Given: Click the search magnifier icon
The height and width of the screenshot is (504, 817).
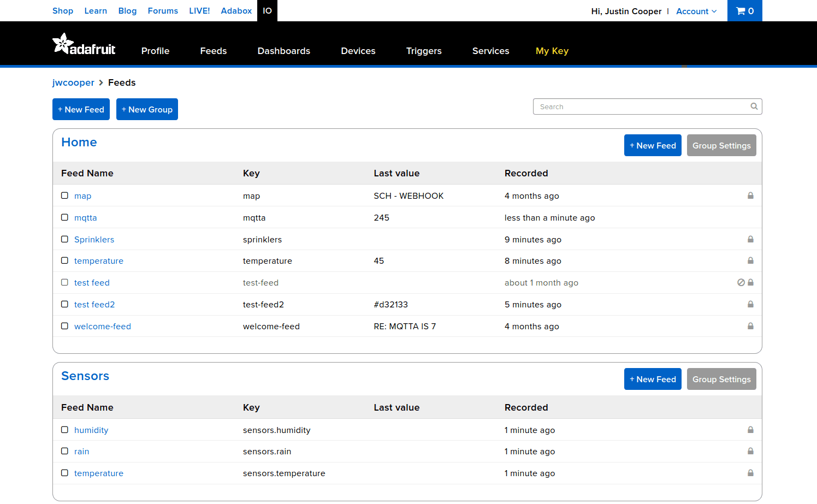Looking at the screenshot, I should 754,106.
